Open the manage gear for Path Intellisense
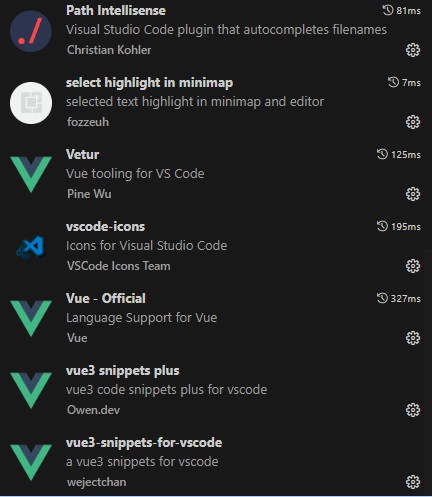Screen dimensions: 432x497 click(x=413, y=50)
